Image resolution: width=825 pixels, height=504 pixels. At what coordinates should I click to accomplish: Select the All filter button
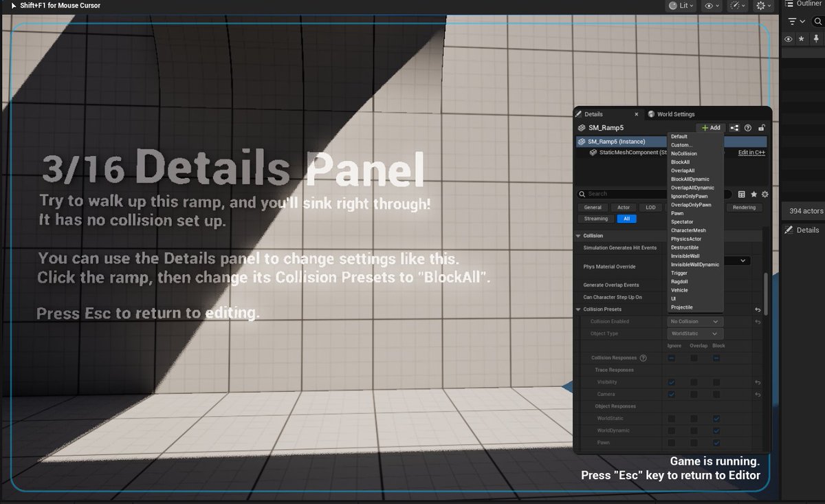point(627,219)
